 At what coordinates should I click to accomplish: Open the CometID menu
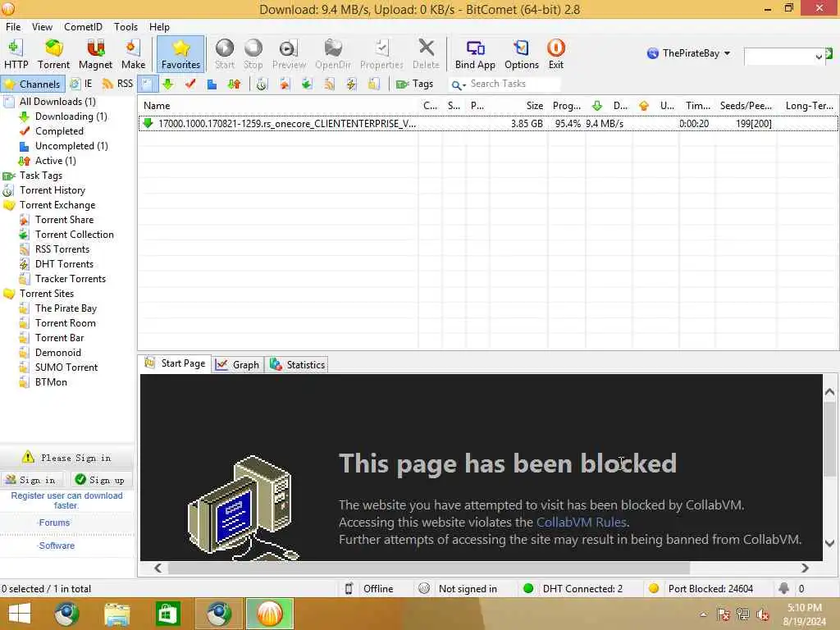point(83,27)
